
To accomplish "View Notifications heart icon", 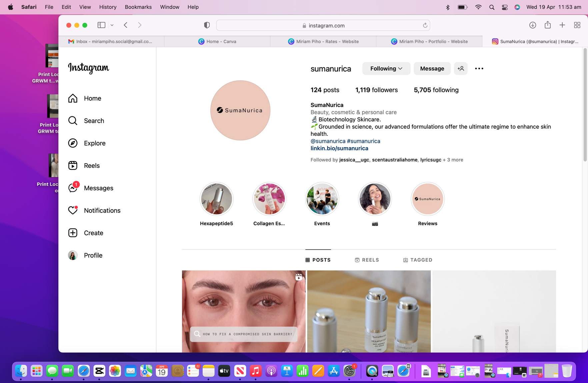I will coord(73,210).
